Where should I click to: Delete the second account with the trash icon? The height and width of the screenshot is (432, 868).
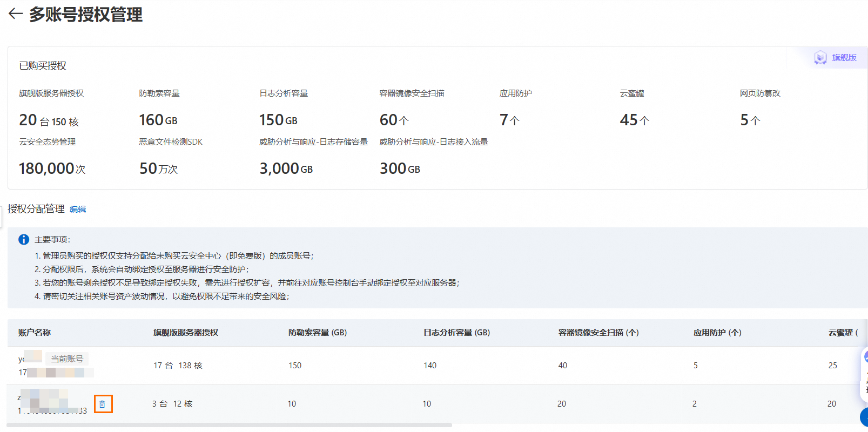(103, 404)
